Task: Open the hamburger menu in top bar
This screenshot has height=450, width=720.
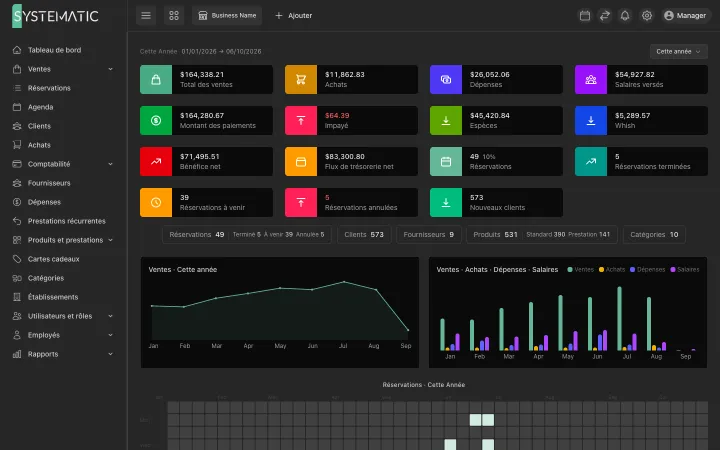Action: (x=146, y=16)
